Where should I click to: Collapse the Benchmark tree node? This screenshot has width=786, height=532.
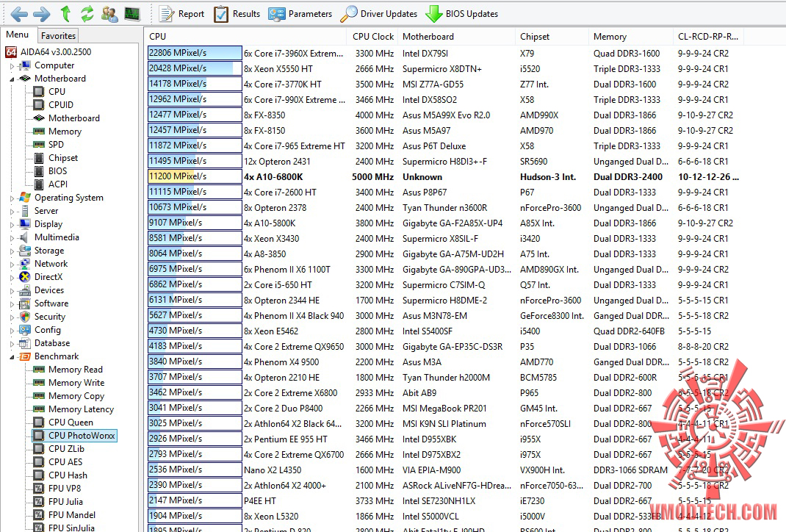(x=12, y=356)
